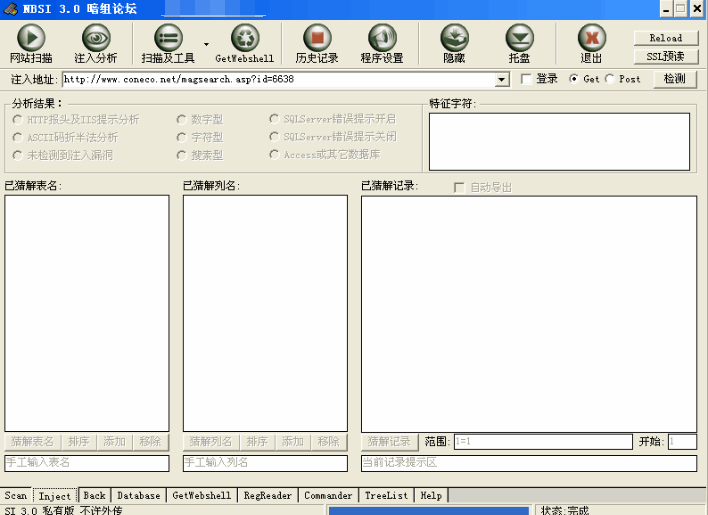
Task: Switch to the TreeList tab
Action: pyautogui.click(x=387, y=496)
